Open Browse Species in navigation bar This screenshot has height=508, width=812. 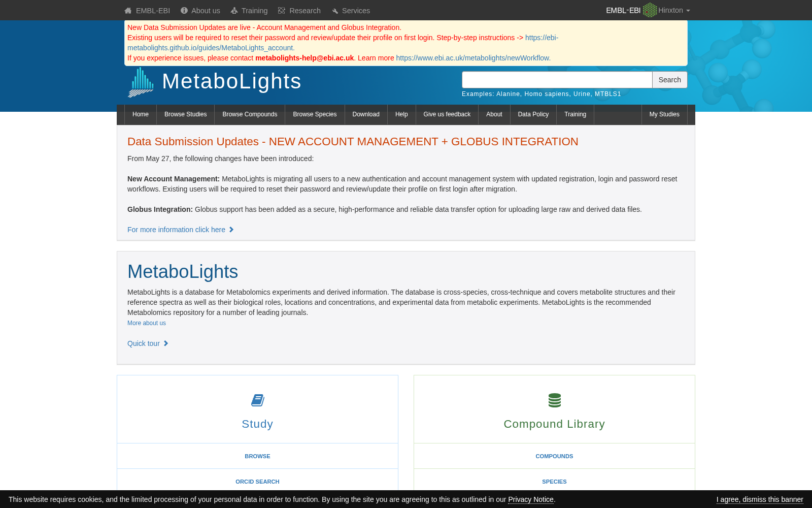[x=315, y=114]
